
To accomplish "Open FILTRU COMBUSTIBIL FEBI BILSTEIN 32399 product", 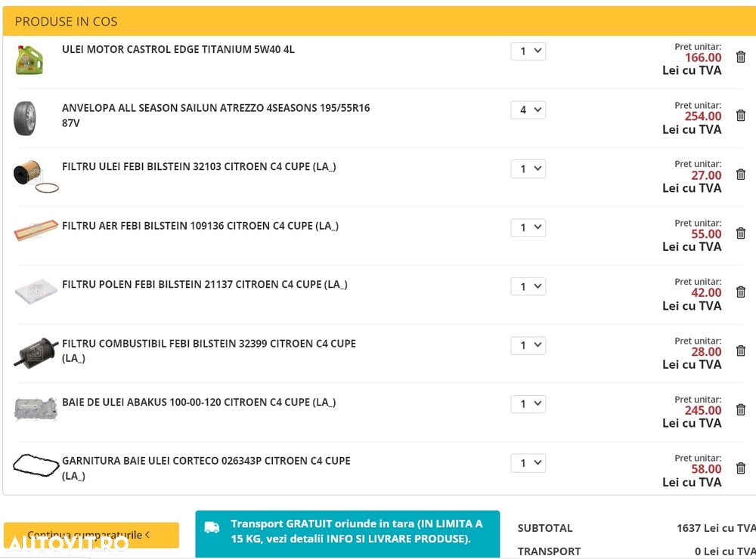I will pyautogui.click(x=209, y=351).
